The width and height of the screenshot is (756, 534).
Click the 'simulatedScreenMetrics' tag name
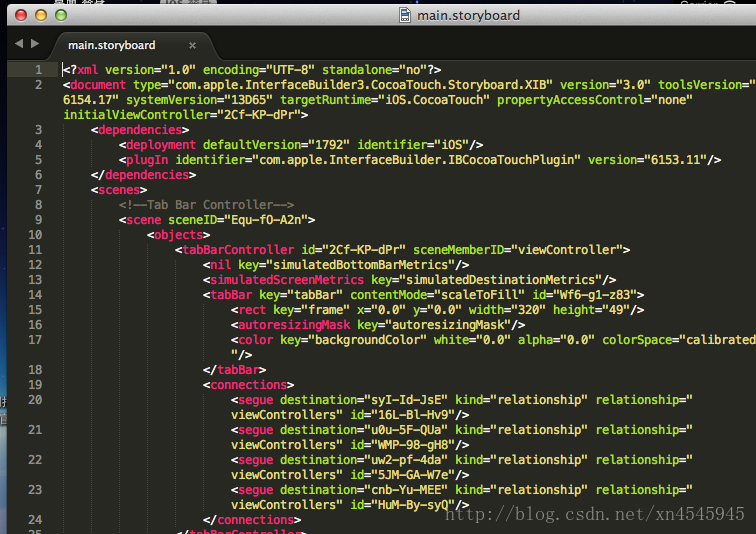pos(287,280)
